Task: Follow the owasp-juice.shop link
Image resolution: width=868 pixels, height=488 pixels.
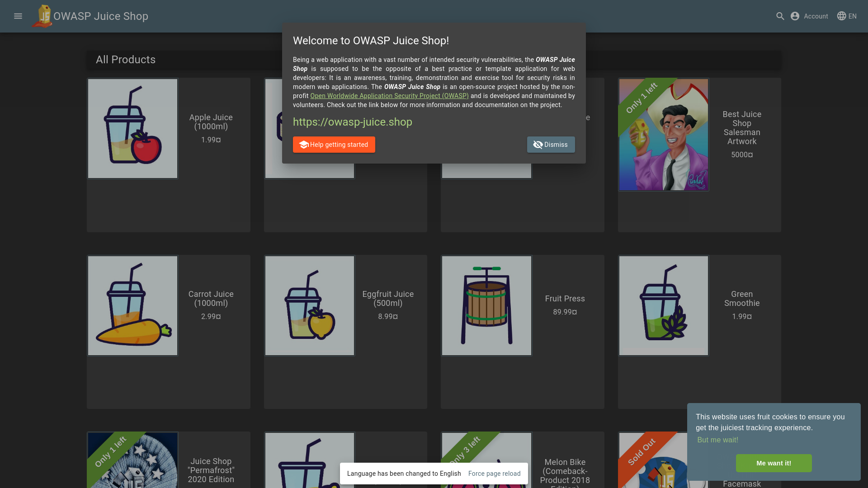Action: click(352, 122)
